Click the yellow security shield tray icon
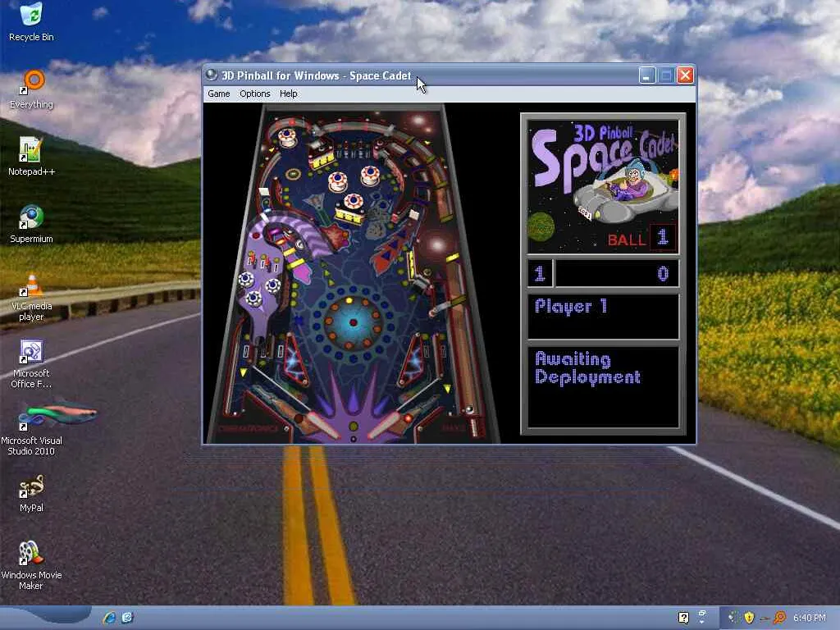Viewport: 840px width, 630px height. (749, 618)
